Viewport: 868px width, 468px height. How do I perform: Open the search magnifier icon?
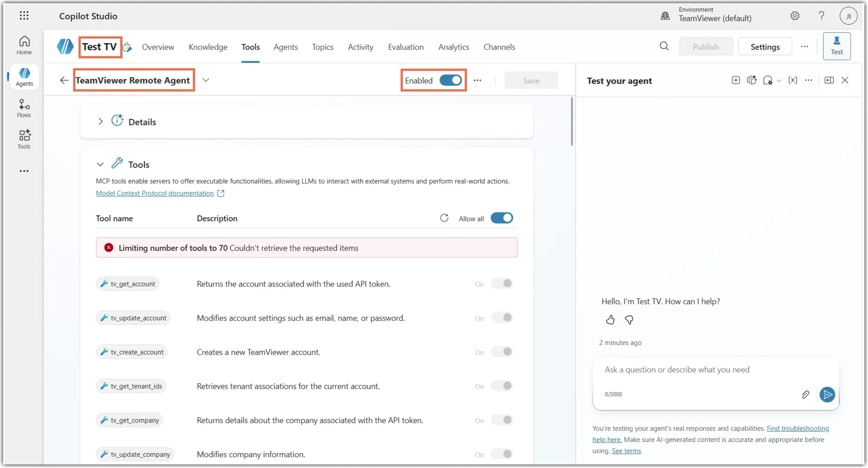coord(664,46)
